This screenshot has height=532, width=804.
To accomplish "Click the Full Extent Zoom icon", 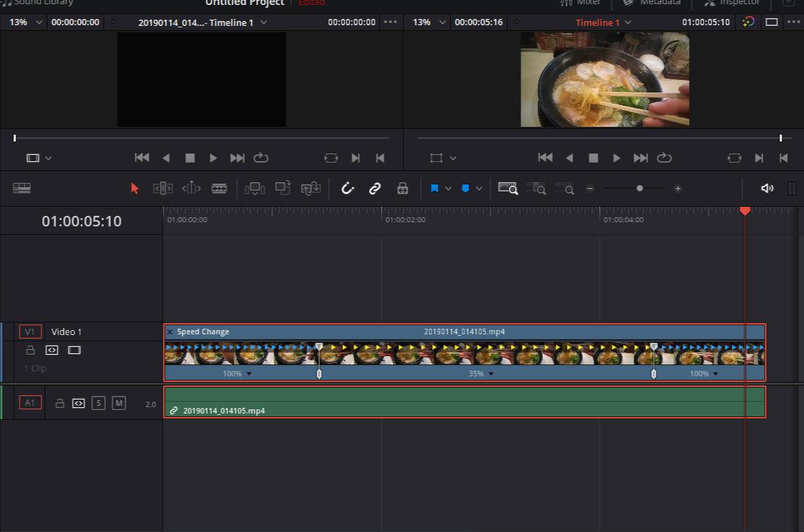I will tap(508, 189).
